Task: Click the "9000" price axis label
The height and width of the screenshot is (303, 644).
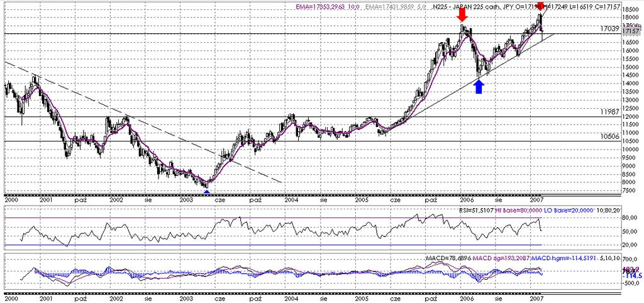Action: coord(630,166)
